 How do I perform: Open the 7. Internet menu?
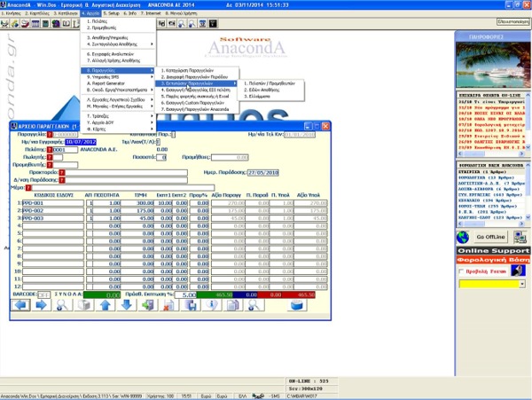click(x=151, y=13)
